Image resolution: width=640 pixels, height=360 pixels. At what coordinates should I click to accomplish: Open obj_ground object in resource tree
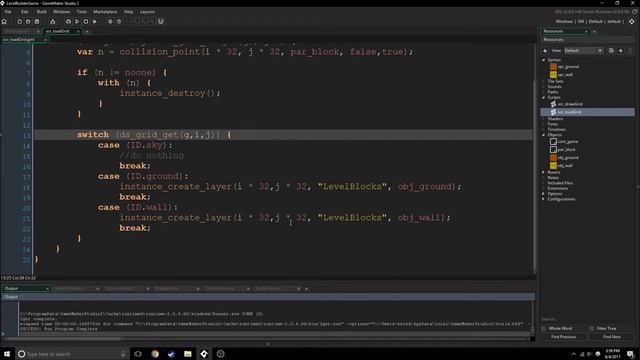(568, 158)
